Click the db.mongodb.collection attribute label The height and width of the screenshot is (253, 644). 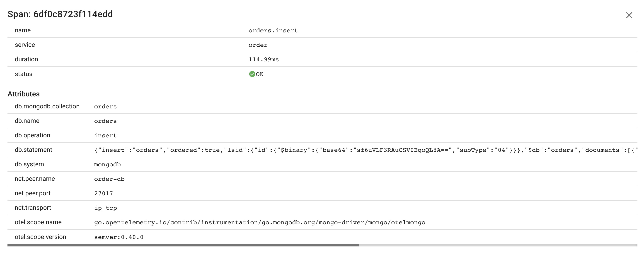pos(47,106)
